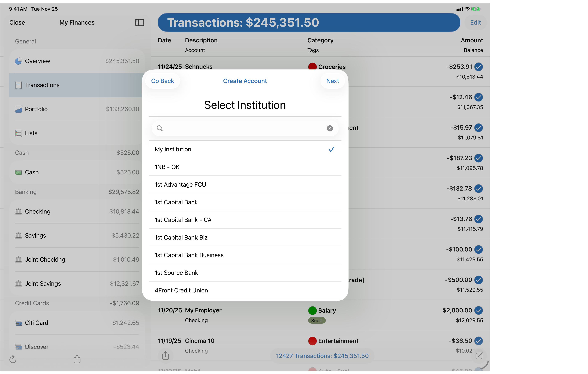Viewport: 588px width, 374px height.
Task: Click the Checking account bank icon
Action: 19,211
